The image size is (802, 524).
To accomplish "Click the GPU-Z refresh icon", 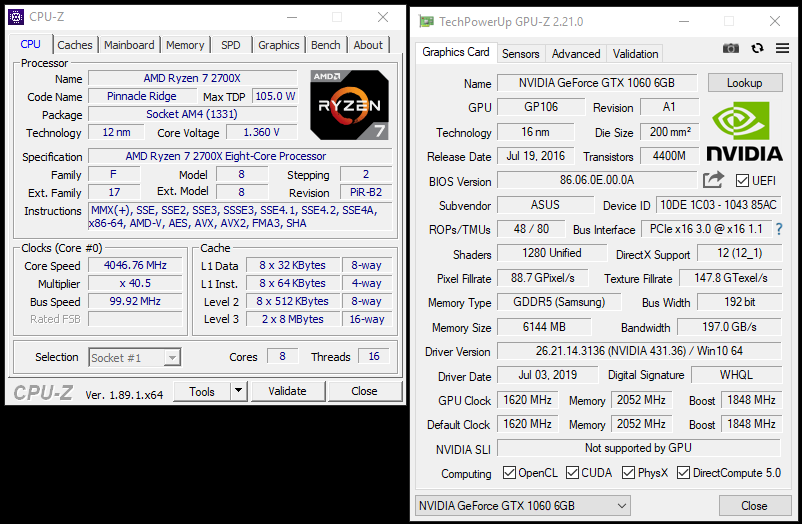I will click(758, 48).
